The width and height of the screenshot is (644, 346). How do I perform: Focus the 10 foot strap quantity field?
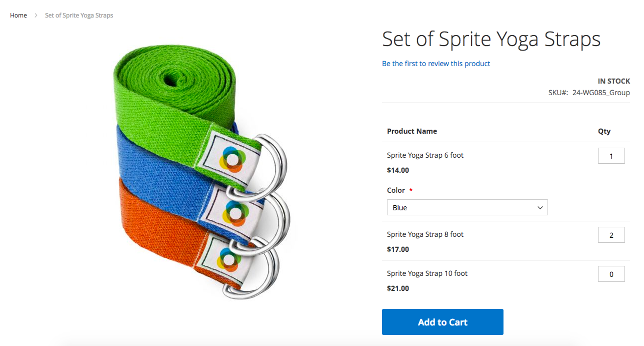tap(611, 274)
